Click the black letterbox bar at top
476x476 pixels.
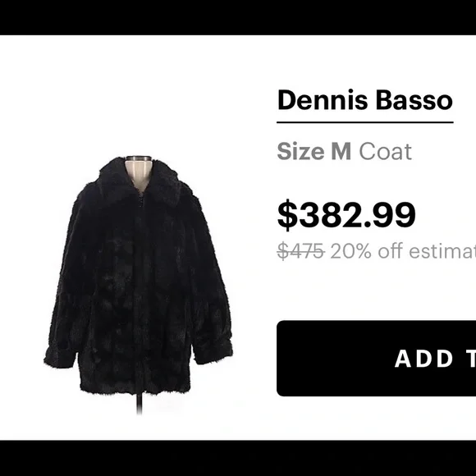point(238,17)
